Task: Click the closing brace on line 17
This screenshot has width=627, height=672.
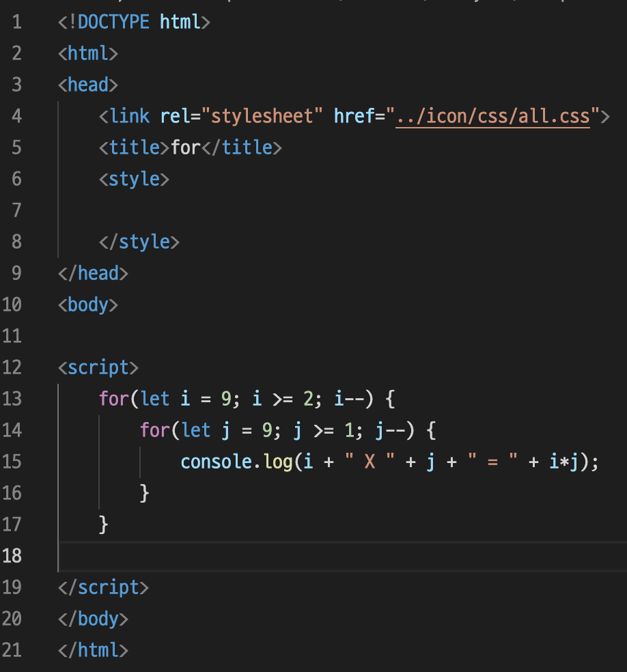Action: 103,524
